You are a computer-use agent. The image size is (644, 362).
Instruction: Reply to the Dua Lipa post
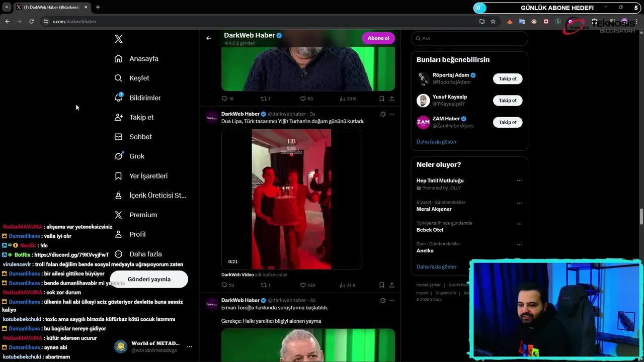coord(227,285)
